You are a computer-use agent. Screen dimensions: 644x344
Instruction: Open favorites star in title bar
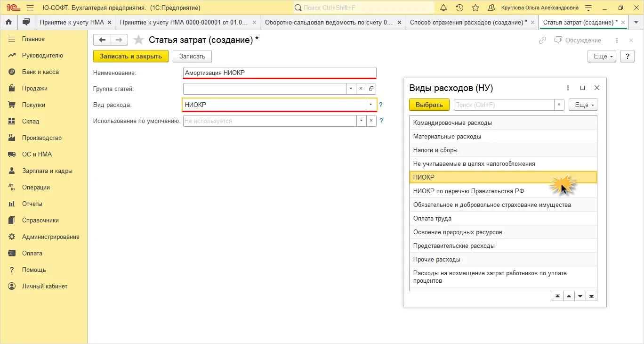[475, 8]
